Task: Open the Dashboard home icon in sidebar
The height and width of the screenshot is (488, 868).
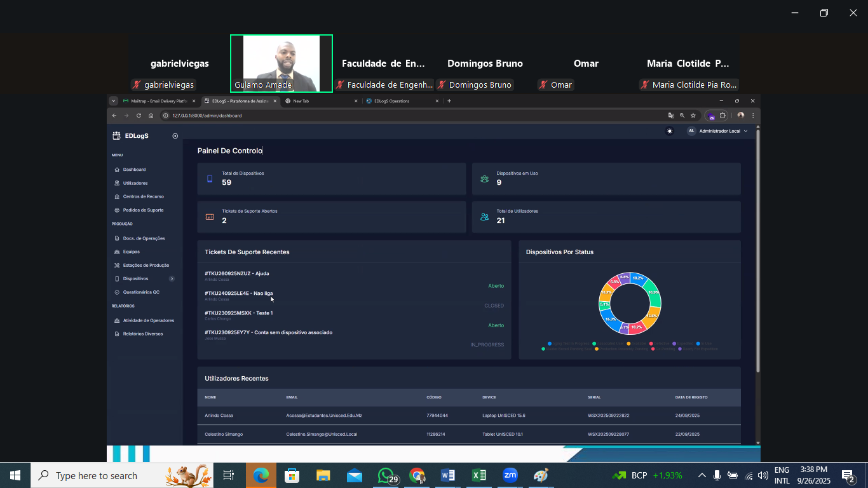Action: (117, 170)
